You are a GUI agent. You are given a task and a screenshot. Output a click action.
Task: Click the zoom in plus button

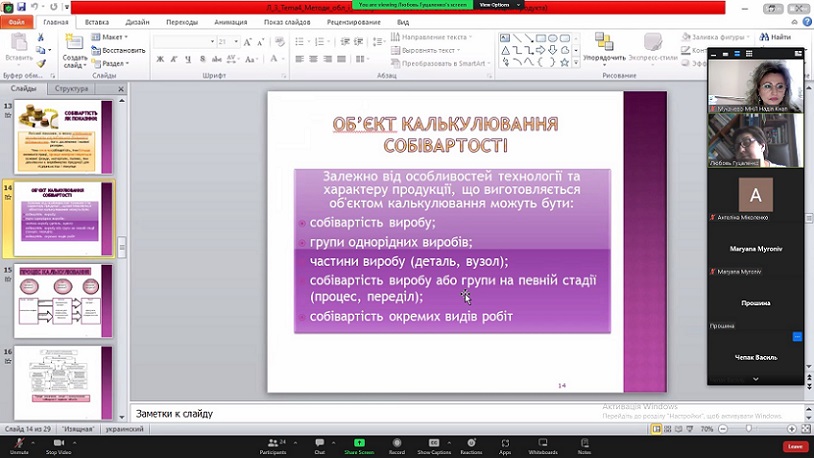pyautogui.click(x=792, y=429)
